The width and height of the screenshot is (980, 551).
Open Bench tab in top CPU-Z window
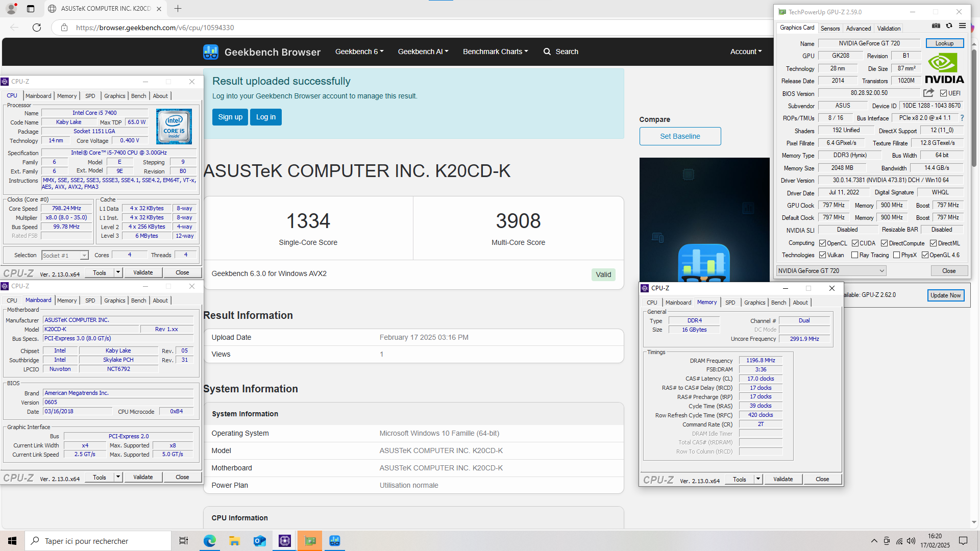pos(138,96)
